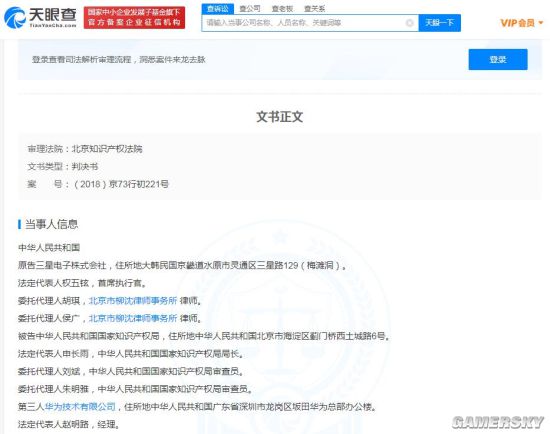Click the 委托代理人朱明雅 line
The height and width of the screenshot is (434, 550).
click(135, 389)
